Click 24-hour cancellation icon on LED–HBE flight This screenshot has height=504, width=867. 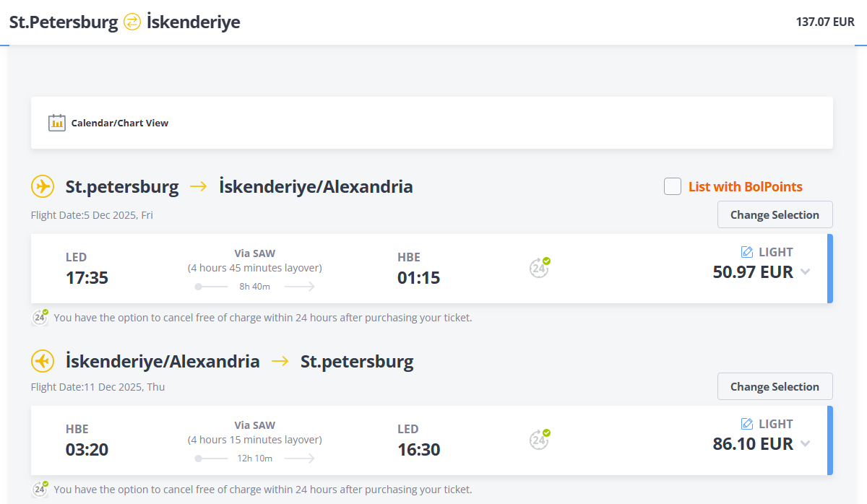(539, 268)
